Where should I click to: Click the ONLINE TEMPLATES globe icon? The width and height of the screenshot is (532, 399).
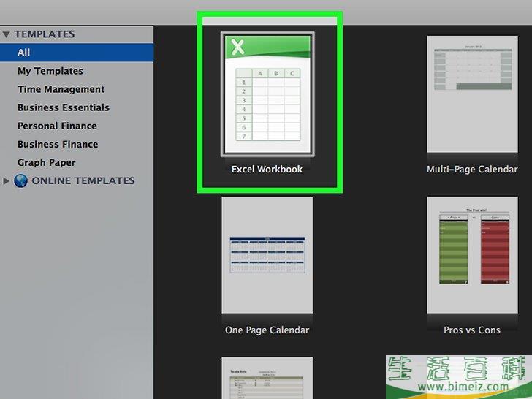[x=20, y=180]
